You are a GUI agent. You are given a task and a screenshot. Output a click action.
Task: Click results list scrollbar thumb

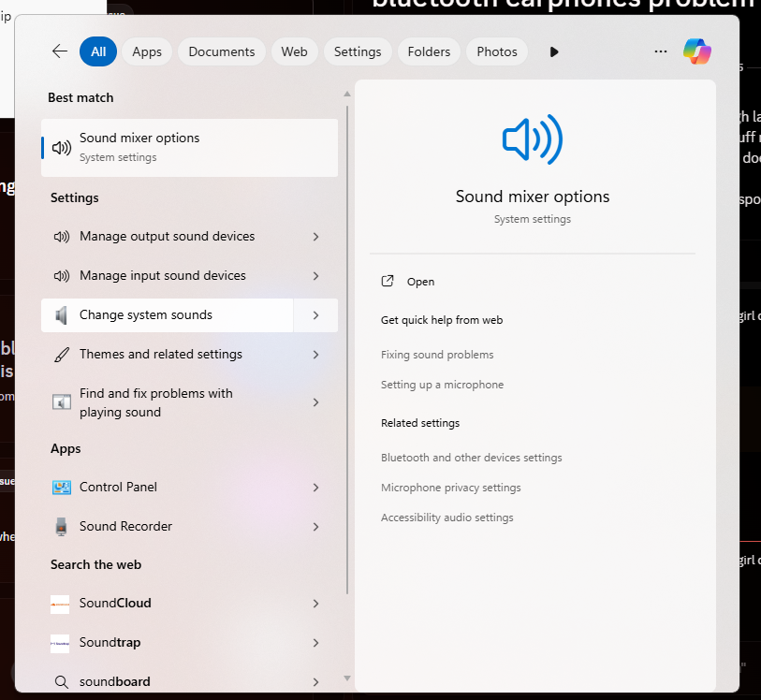[x=347, y=349]
